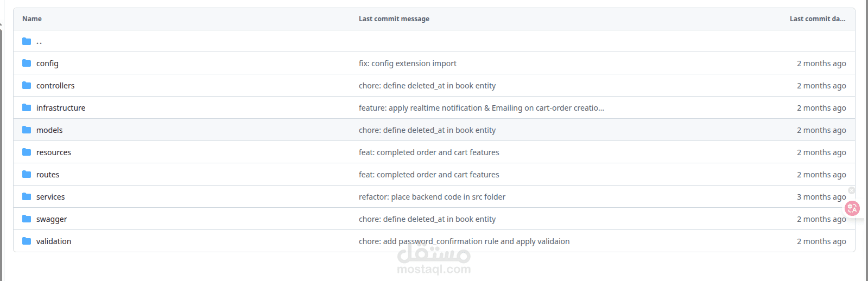868x281 pixels.
Task: Open the password_confirmation rule commit
Action: [464, 241]
